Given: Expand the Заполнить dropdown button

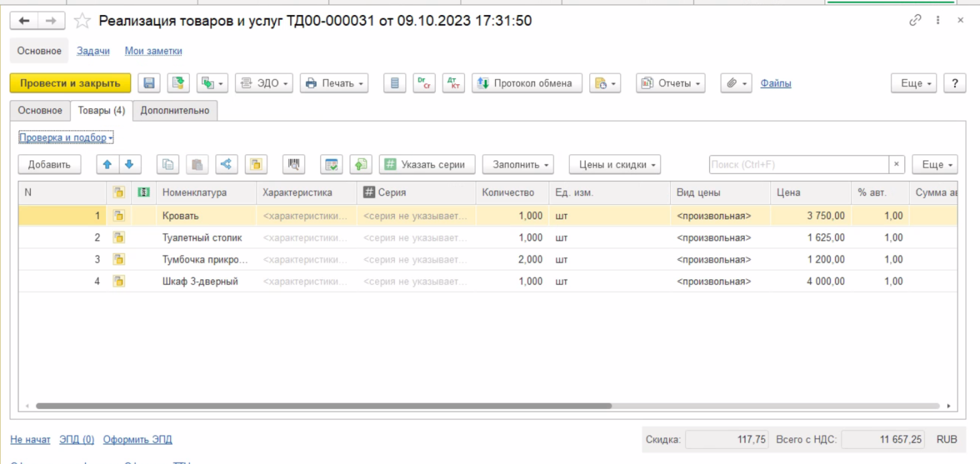Looking at the screenshot, I should (x=517, y=164).
